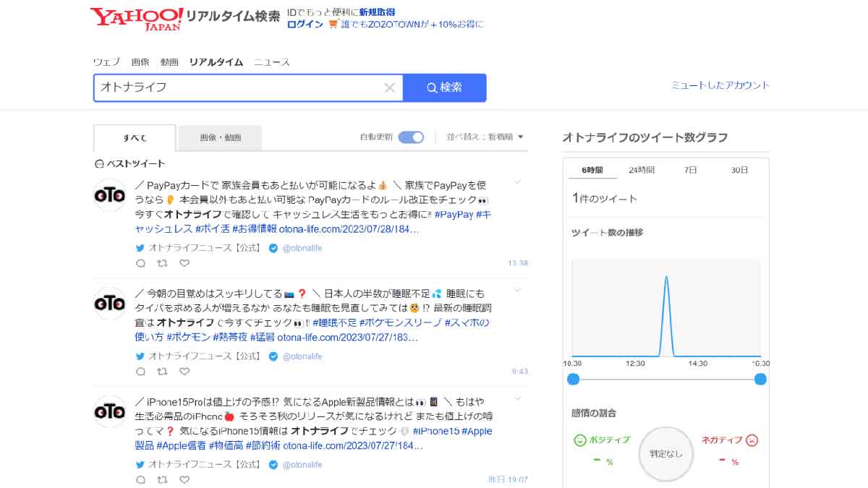The image size is (868, 488).
Task: Select the 30日 graph range tab
Action: click(739, 170)
